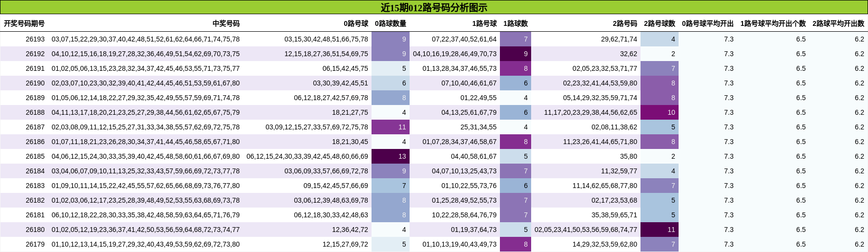Select winning numbers starting 04,06,12,15,24
This screenshot has width=868, height=252.
point(145,156)
